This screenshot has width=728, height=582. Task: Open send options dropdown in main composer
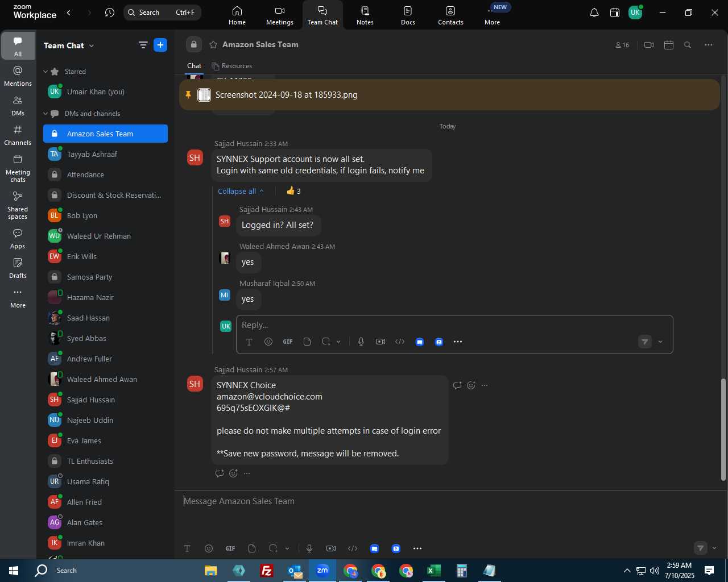(x=714, y=548)
